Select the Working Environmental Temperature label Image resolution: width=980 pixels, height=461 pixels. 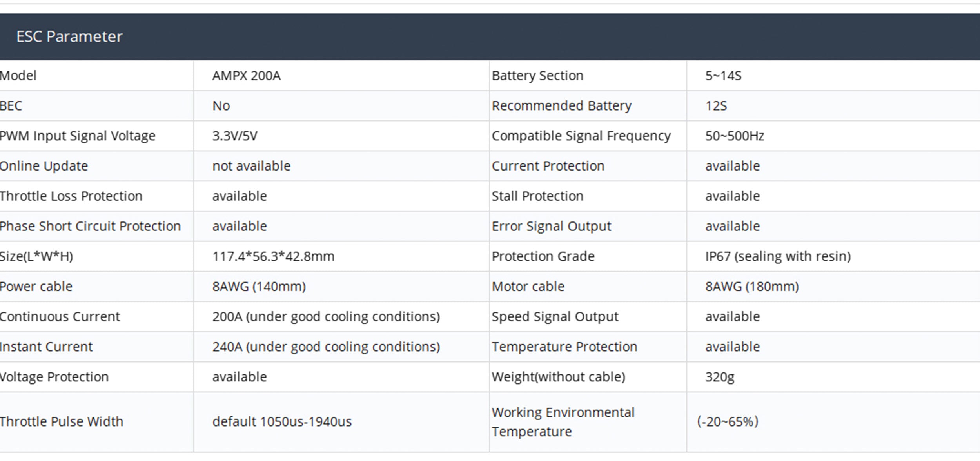click(563, 422)
